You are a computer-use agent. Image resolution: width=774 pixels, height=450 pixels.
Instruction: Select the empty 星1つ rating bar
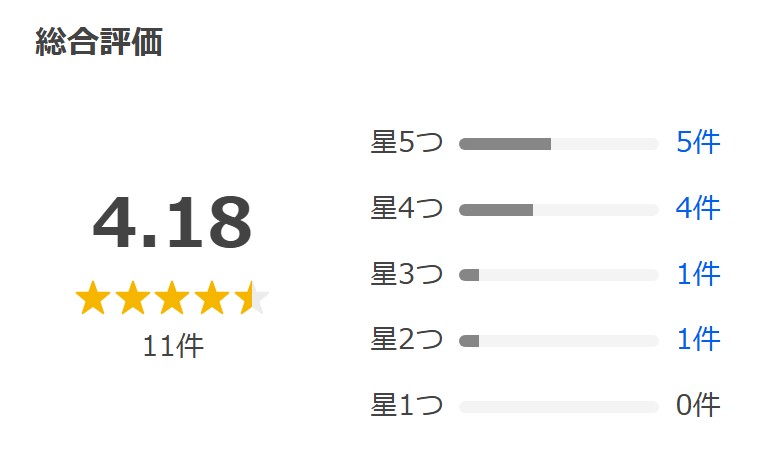(559, 407)
